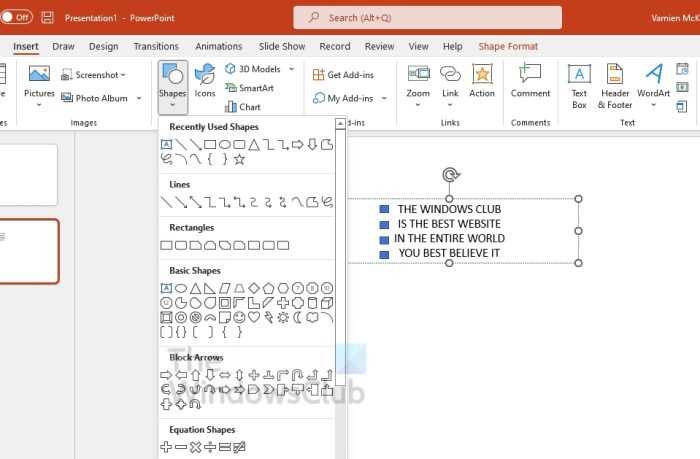
Task: Choose the Scribble tool at end of Lines
Action: (327, 202)
